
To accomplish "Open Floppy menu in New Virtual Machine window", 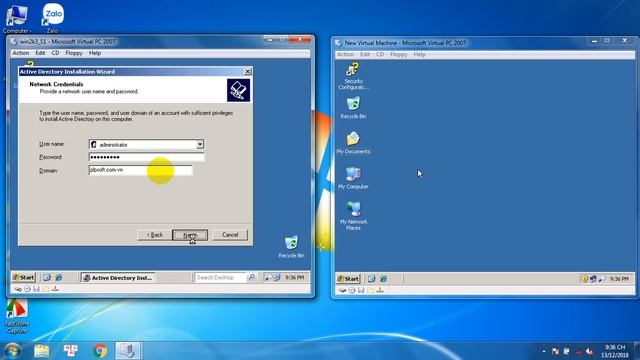I will click(x=398, y=54).
